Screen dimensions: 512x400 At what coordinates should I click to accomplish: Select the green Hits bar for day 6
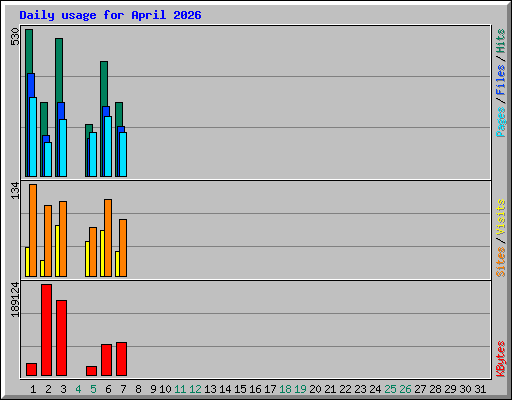point(104,83)
